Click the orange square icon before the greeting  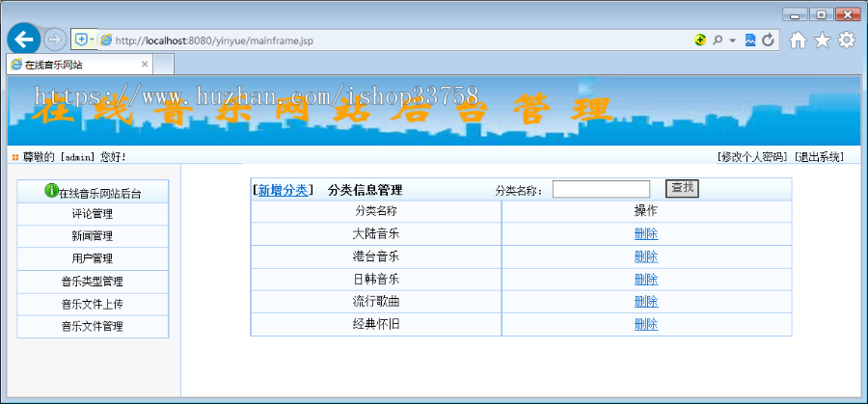pyautogui.click(x=15, y=158)
